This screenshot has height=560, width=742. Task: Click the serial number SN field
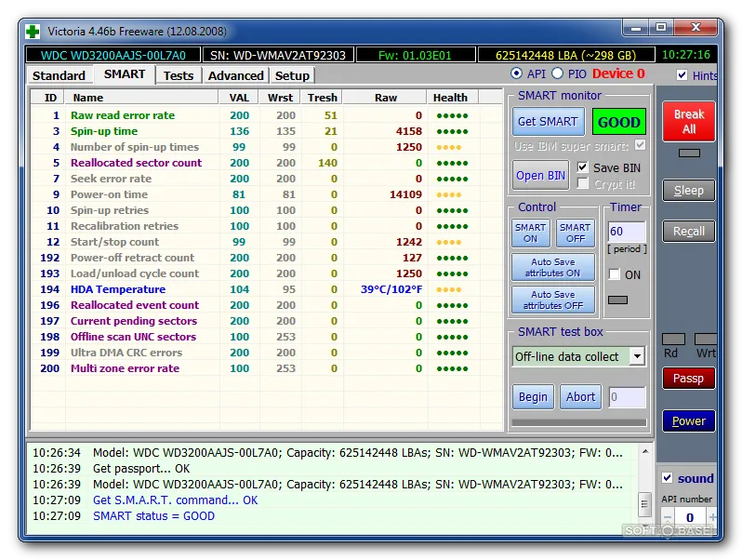(278, 55)
